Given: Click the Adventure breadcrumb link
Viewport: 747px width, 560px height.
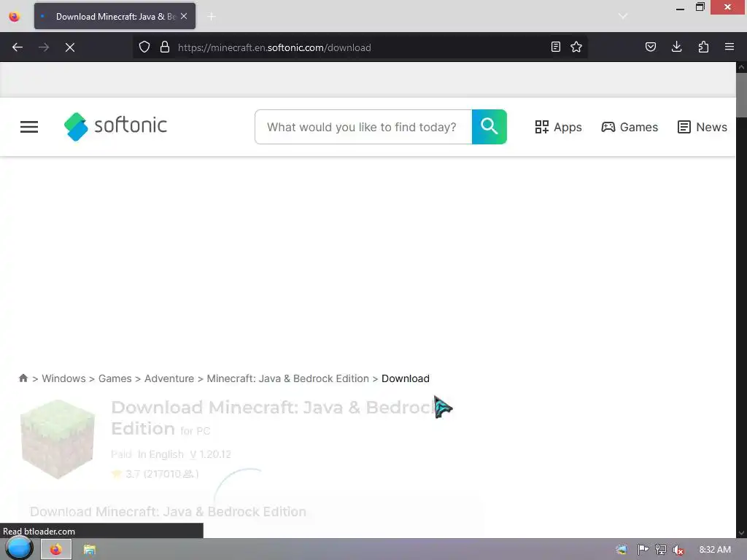Looking at the screenshot, I should [x=169, y=378].
